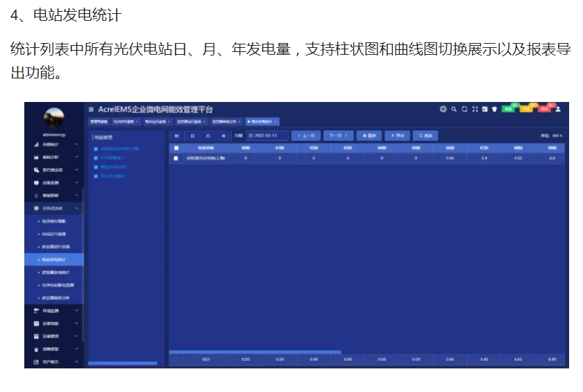Click the 设备档案 sidebar icon

tap(36, 323)
